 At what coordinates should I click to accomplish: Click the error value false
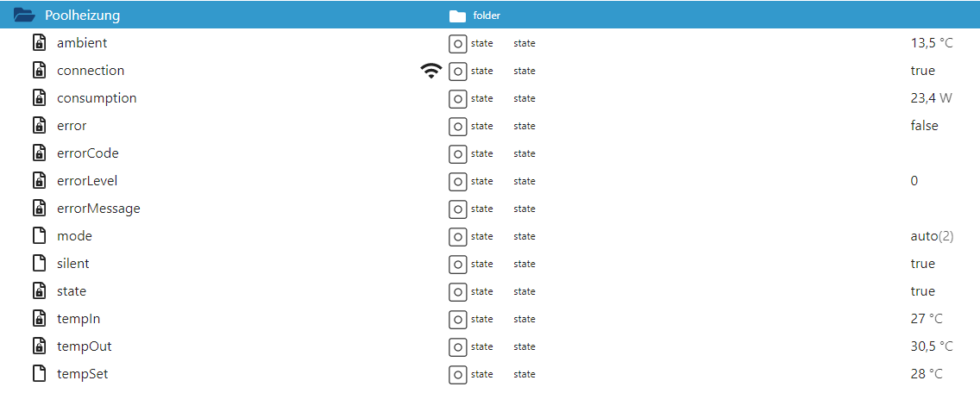(925, 126)
